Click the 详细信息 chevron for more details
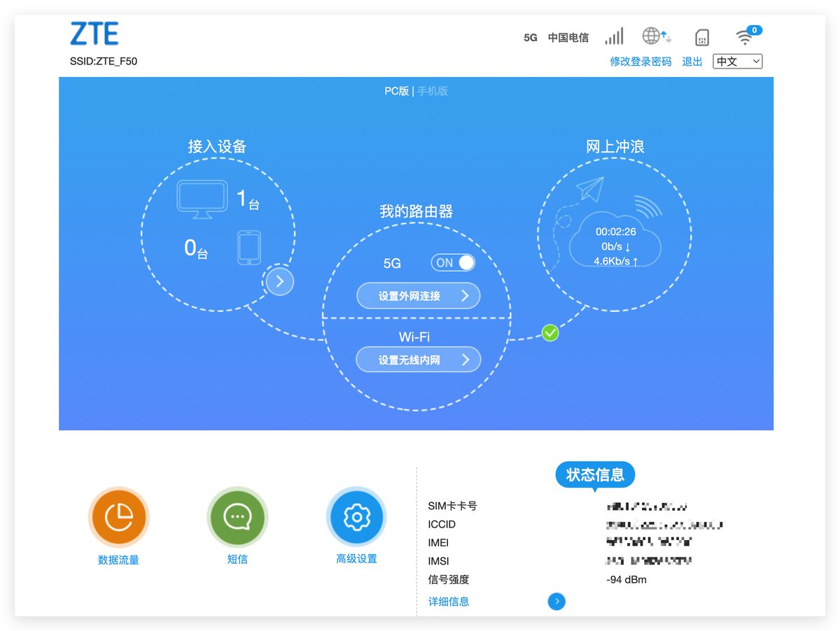The height and width of the screenshot is (631, 840). tap(556, 601)
